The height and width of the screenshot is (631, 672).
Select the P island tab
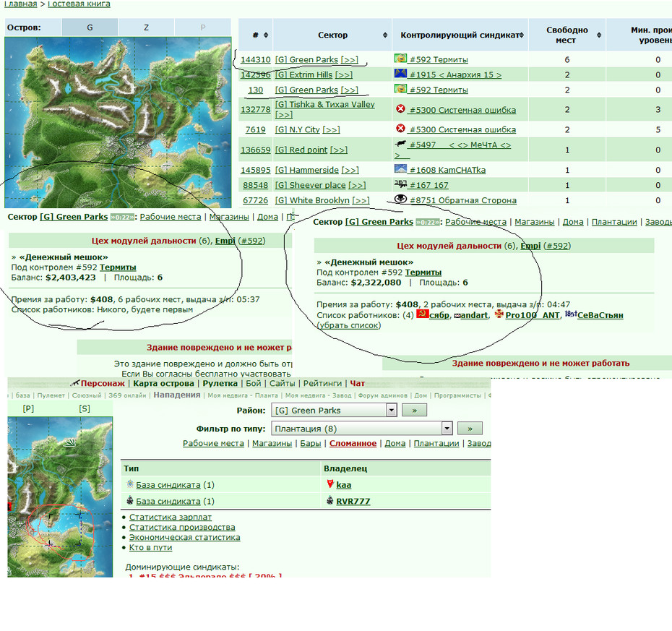pyautogui.click(x=203, y=27)
